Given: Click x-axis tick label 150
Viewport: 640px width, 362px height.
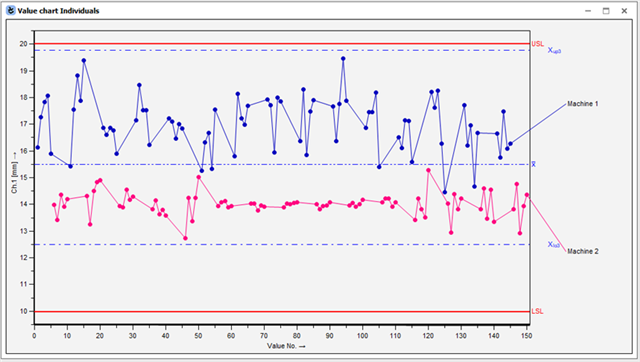Looking at the screenshot, I should 527,335.
